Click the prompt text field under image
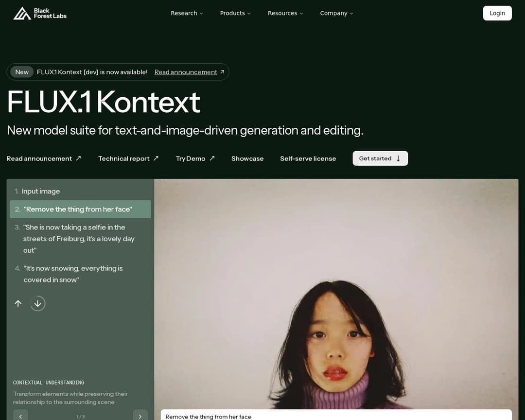 (336, 415)
